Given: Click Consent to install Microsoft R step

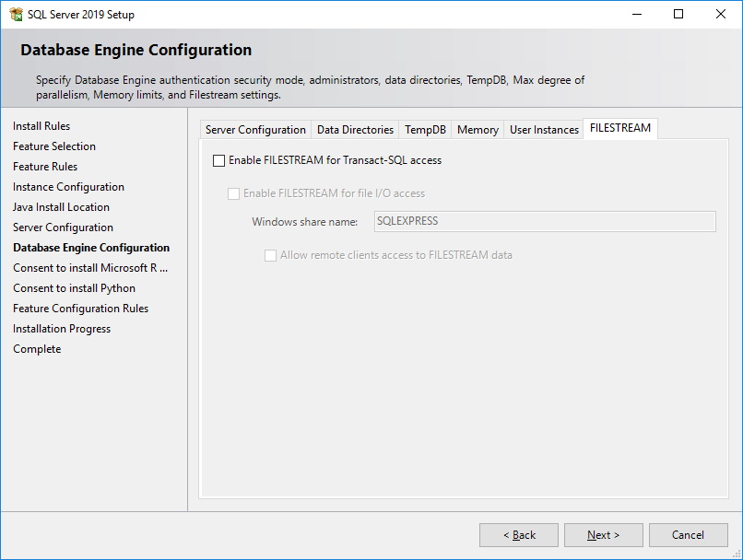Looking at the screenshot, I should tap(90, 268).
